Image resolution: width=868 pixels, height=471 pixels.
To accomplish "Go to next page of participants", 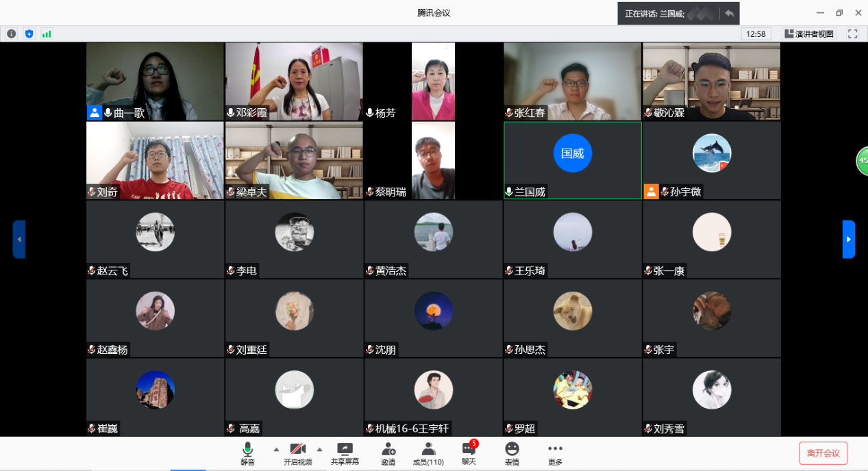I will click(x=849, y=239).
